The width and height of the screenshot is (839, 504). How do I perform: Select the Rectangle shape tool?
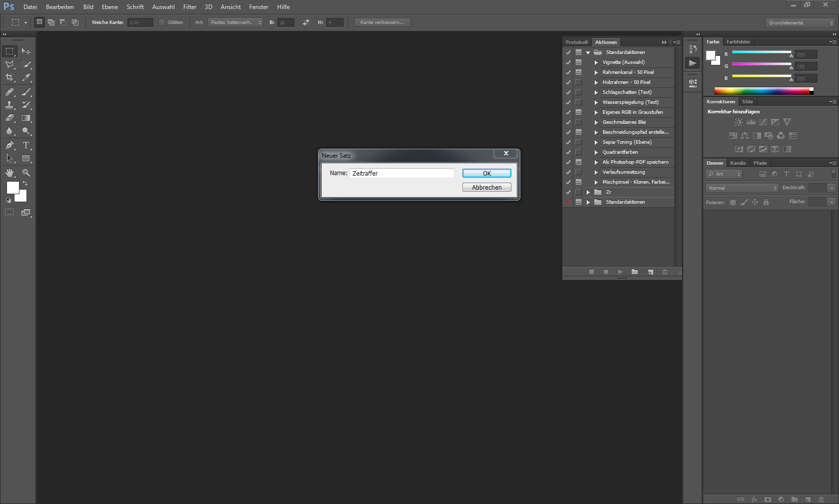click(x=26, y=158)
